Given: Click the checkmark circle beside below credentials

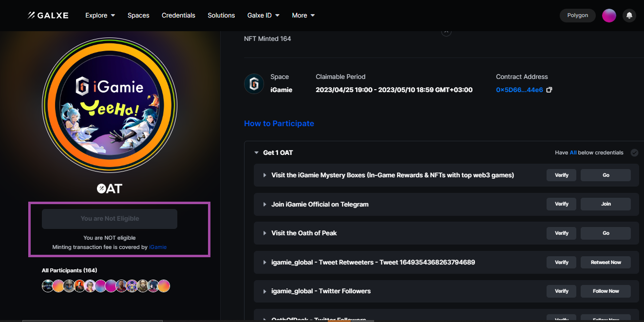Looking at the screenshot, I should pos(634,152).
